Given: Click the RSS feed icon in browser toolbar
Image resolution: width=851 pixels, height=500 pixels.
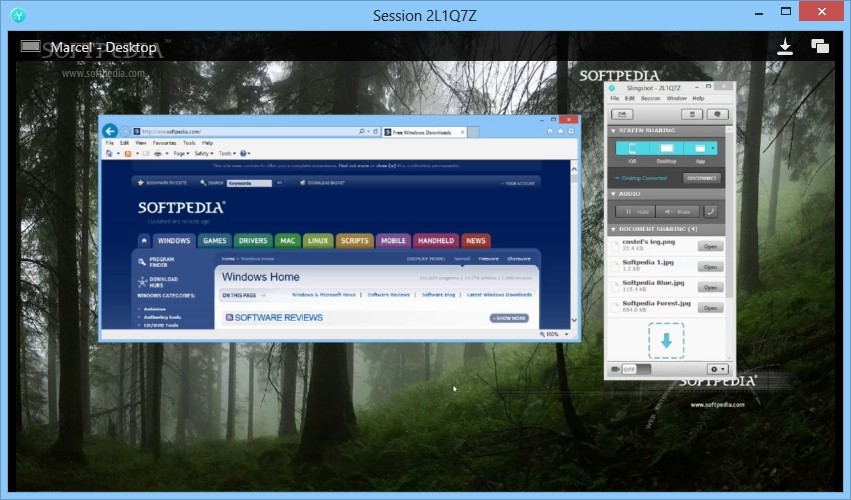Looking at the screenshot, I should pos(128,154).
